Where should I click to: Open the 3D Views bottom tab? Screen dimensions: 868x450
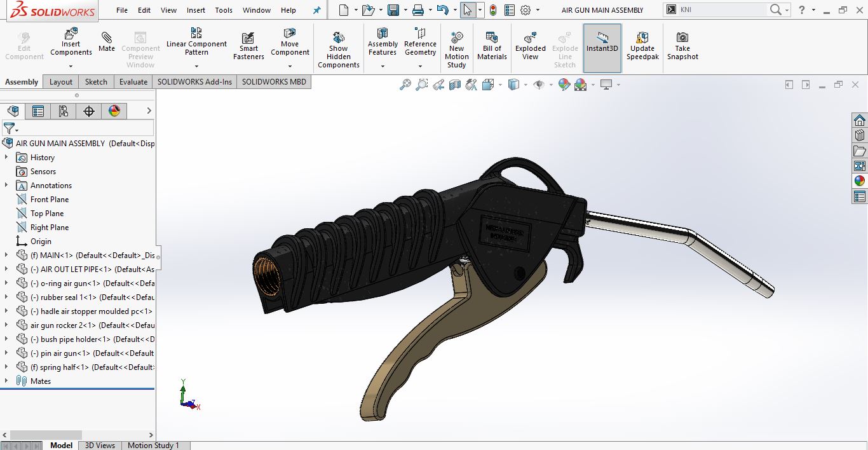pos(100,445)
